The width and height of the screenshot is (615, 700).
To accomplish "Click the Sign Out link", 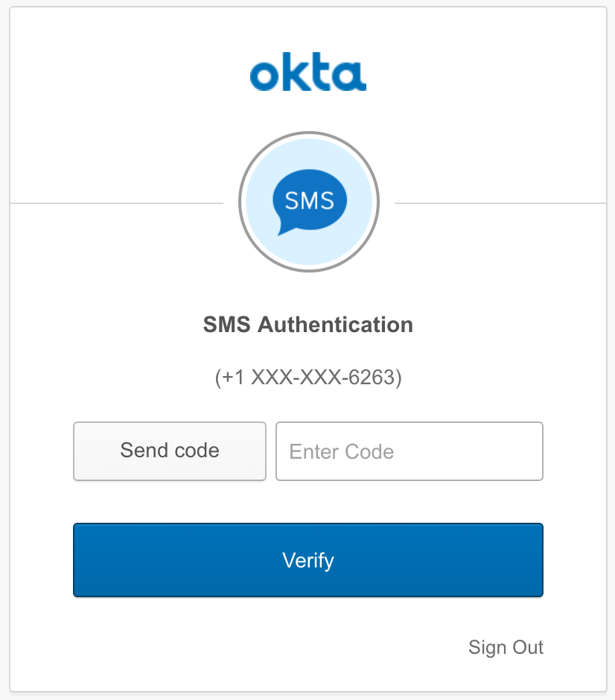I will [x=506, y=647].
